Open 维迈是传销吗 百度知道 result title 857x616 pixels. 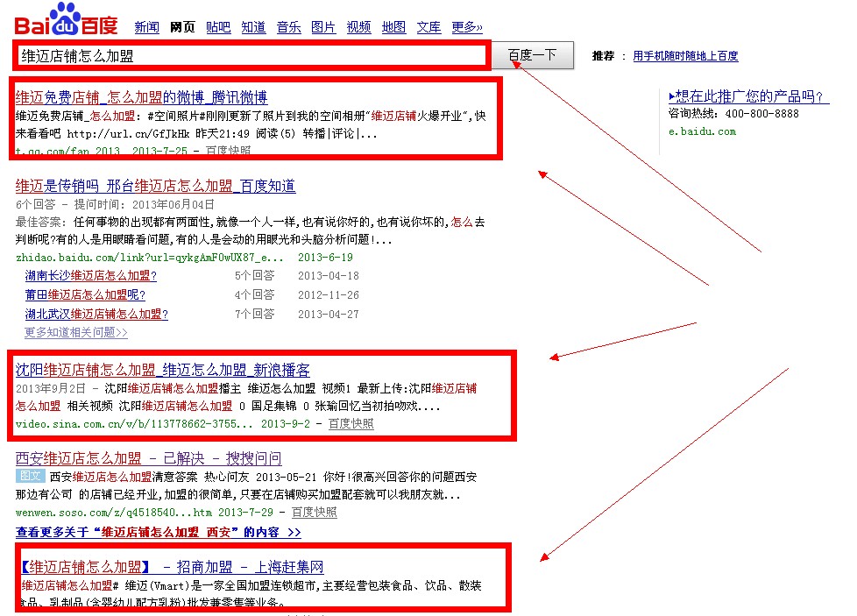pyautogui.click(x=155, y=187)
